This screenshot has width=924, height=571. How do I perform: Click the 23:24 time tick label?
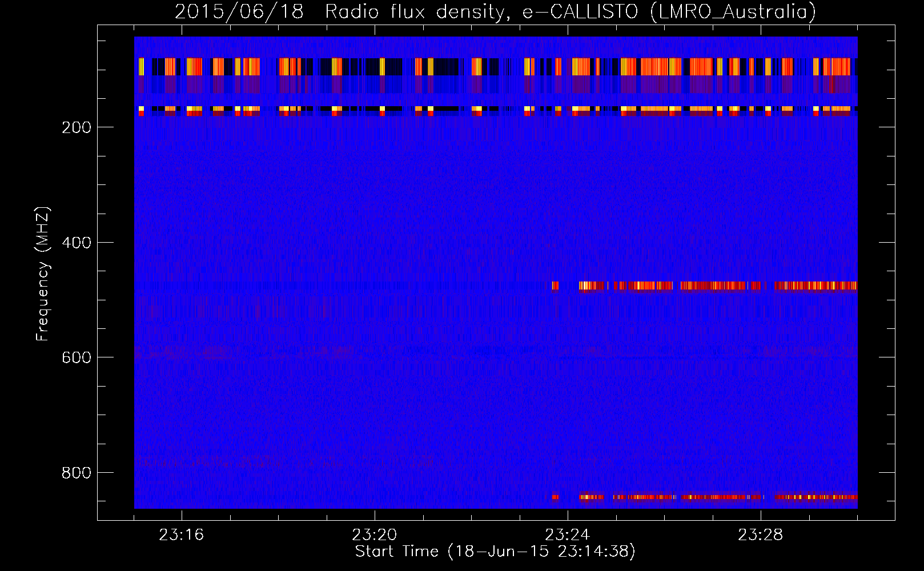pyautogui.click(x=568, y=535)
